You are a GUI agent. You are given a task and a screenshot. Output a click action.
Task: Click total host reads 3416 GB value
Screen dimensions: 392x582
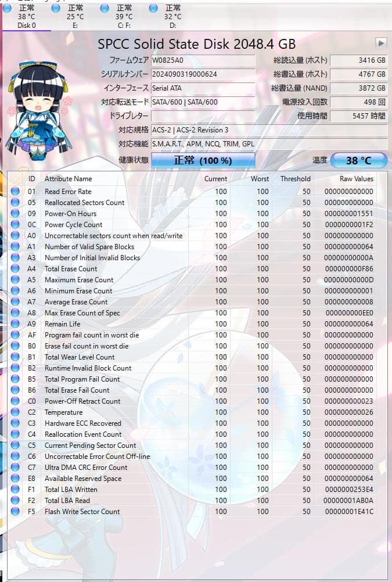358,60
